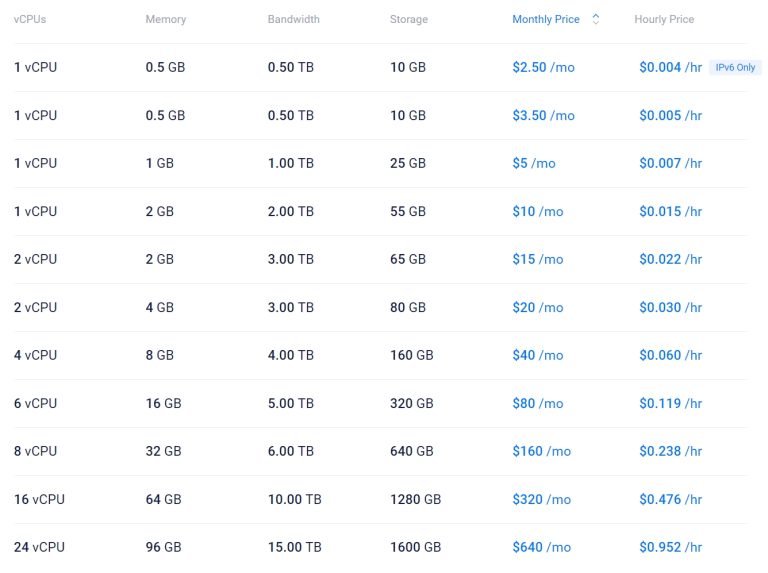Pick the $20 /mo plan
Image resolution: width=768 pixels, height=573 pixels.
coord(537,307)
